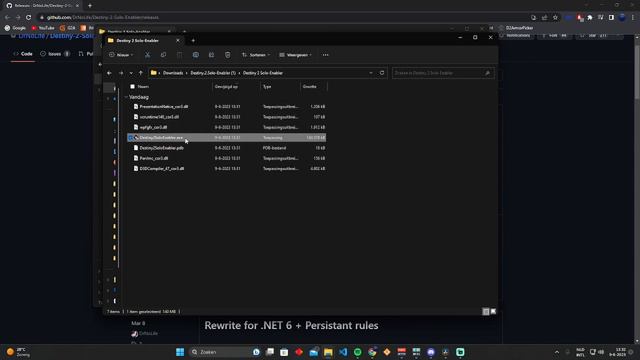Click the Cut scissors icon in Explorer toolbar
This screenshot has width=640, height=360.
(147, 55)
